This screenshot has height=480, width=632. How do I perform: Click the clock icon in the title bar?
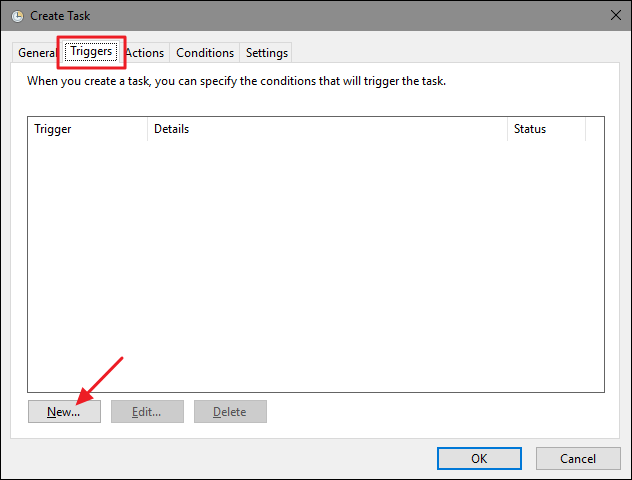tap(18, 16)
